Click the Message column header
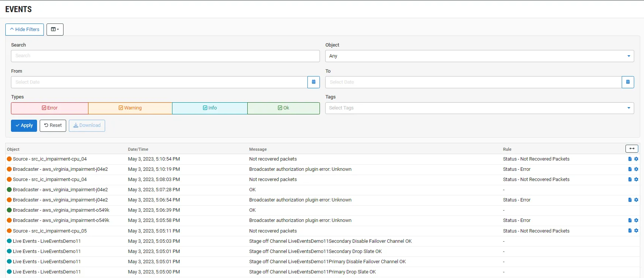Image resolution: width=644 pixels, height=278 pixels. 258,149
